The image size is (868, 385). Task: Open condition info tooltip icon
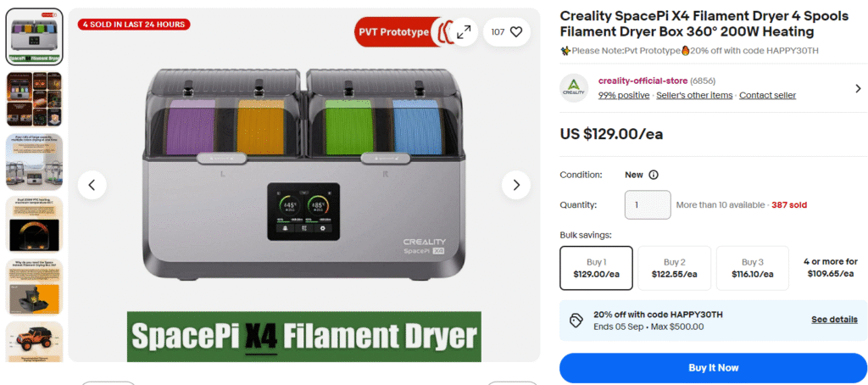click(654, 175)
